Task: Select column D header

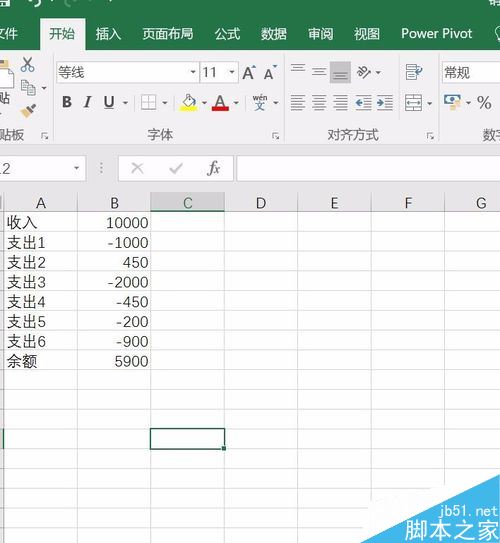Action: (261, 202)
